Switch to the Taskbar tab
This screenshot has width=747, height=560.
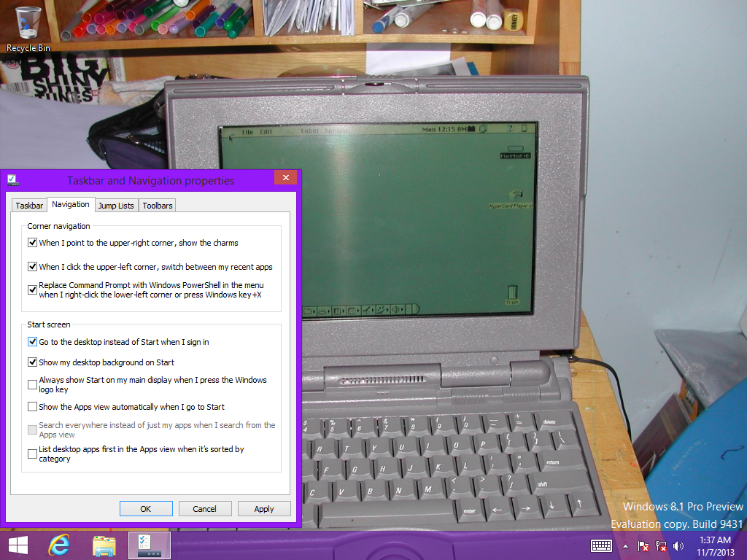tap(29, 205)
